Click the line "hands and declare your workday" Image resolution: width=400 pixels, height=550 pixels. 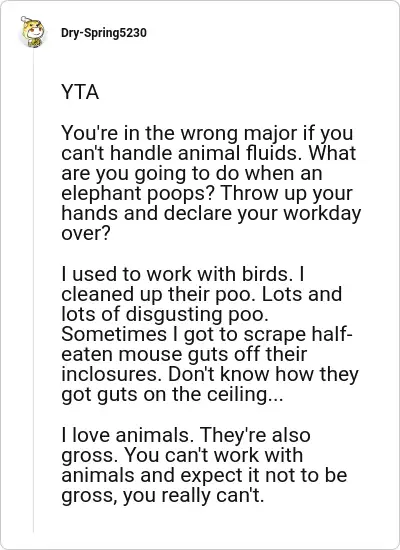[211, 214]
